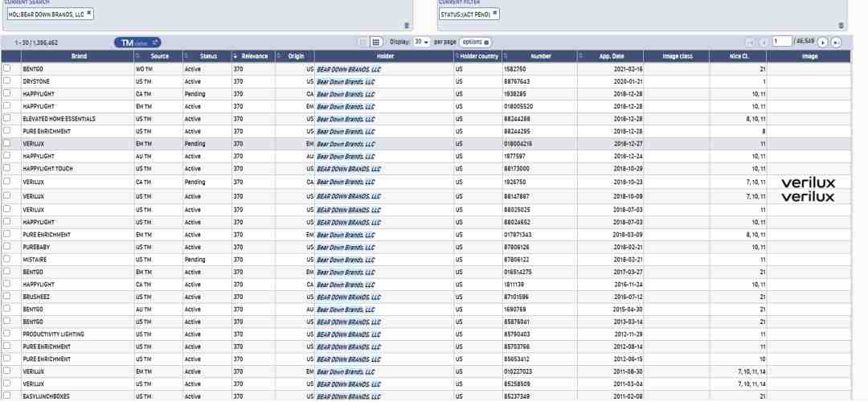This screenshot has width=868, height=402.
Task: Clear current filter with trash icon
Action: click(x=841, y=26)
